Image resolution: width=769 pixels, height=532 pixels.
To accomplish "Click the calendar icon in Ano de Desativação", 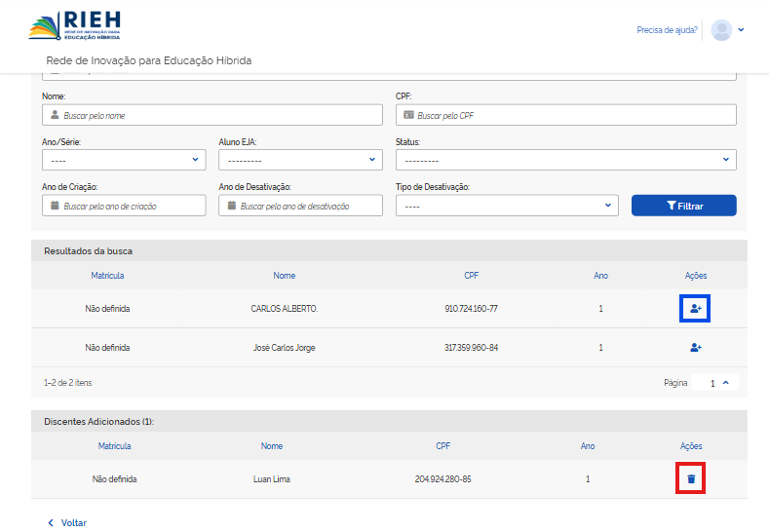I will [x=232, y=206].
